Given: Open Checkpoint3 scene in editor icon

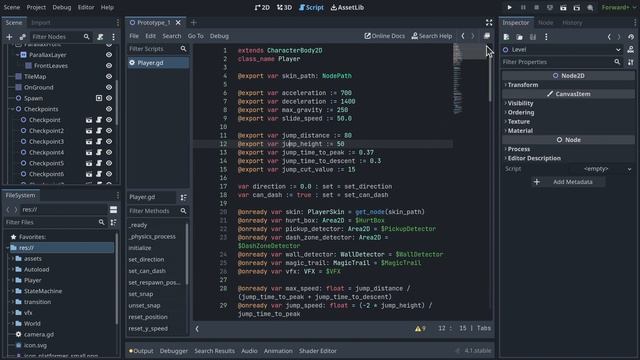Looking at the screenshot, I should (x=89, y=142).
